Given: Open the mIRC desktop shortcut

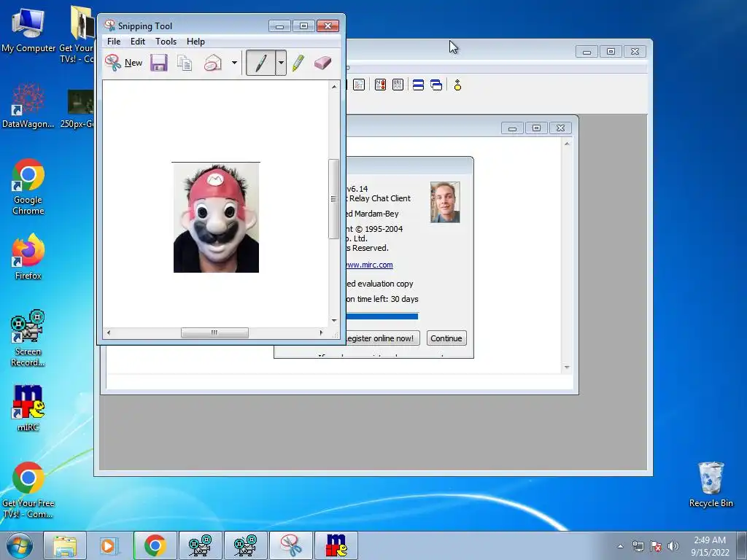Looking at the screenshot, I should click(28, 408).
